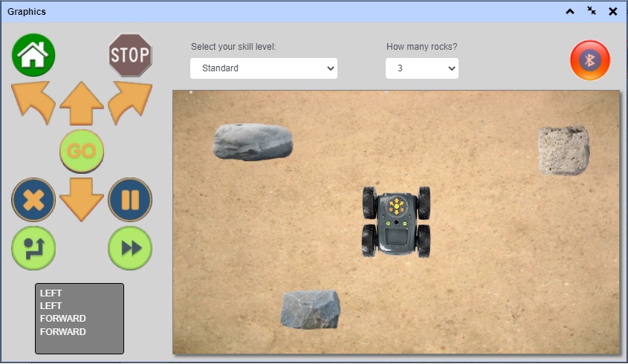Add a forward up-arrow command
This screenshot has width=628, height=364.
(82, 103)
